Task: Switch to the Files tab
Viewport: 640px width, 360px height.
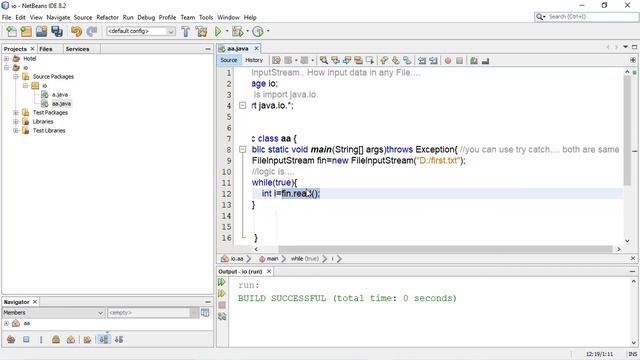Action: click(46, 49)
